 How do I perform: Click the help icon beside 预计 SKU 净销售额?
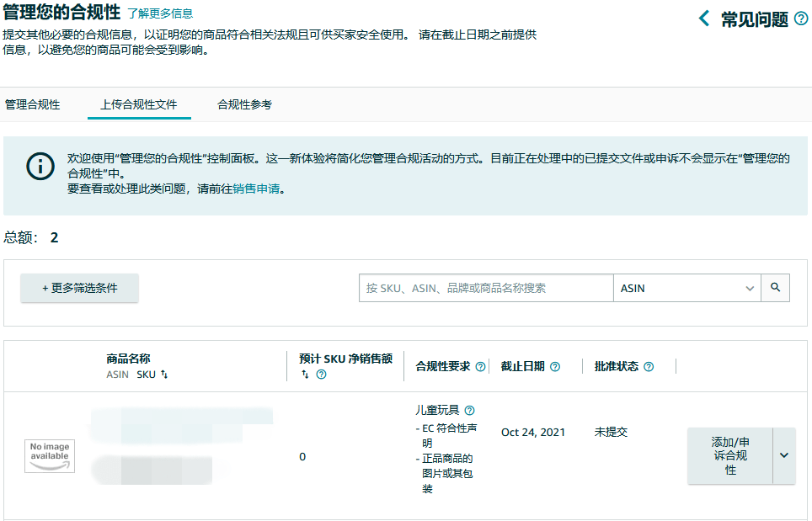click(x=321, y=374)
